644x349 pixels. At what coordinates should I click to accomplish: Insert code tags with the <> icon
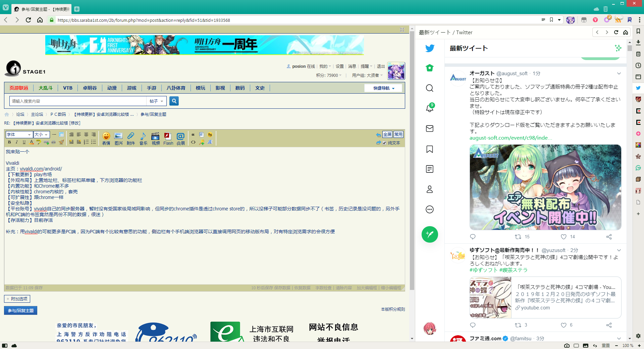[193, 142]
